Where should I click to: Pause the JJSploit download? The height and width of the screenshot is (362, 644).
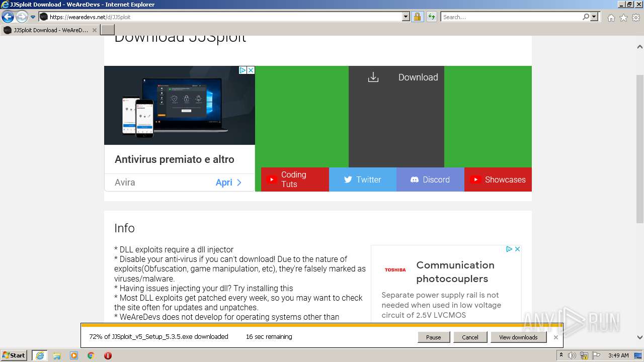[x=433, y=337]
